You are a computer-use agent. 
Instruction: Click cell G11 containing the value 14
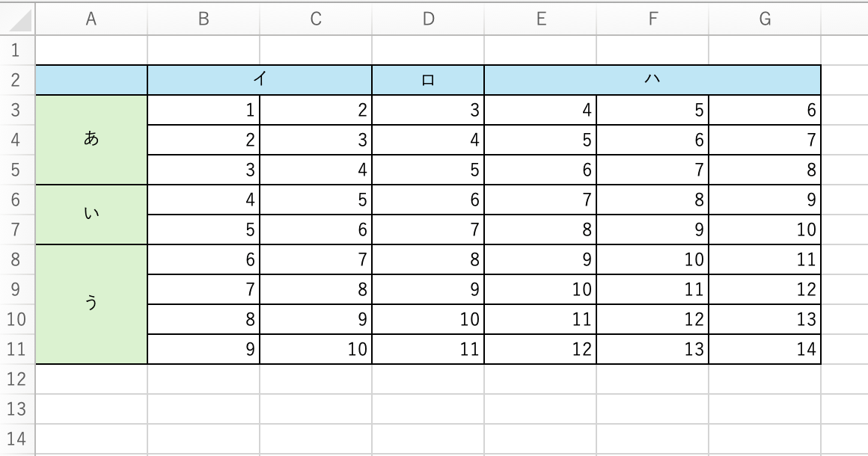(765, 349)
